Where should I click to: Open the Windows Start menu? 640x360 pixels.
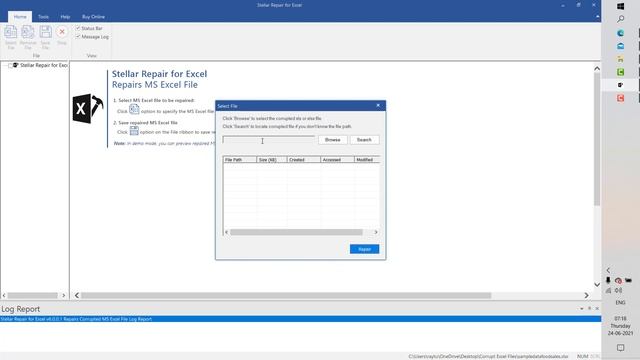pos(620,6)
